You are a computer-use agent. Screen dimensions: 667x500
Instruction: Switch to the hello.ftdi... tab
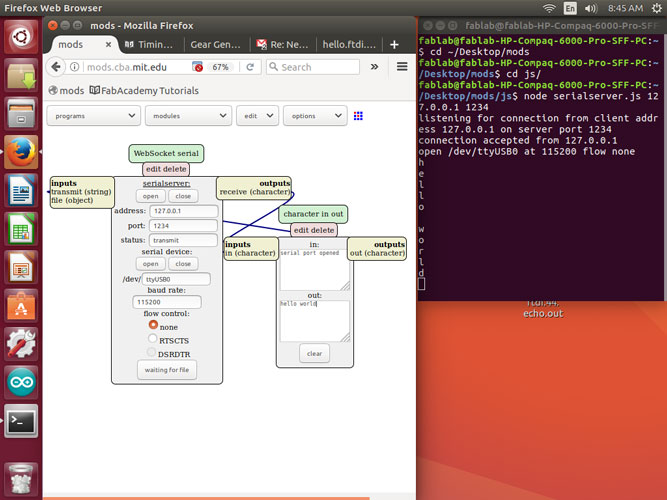[349, 44]
